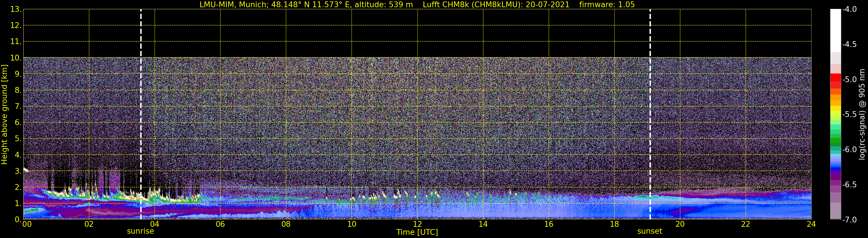Click the yellow segment of the colorbar
The width and height of the screenshot is (868, 238).
836,109
